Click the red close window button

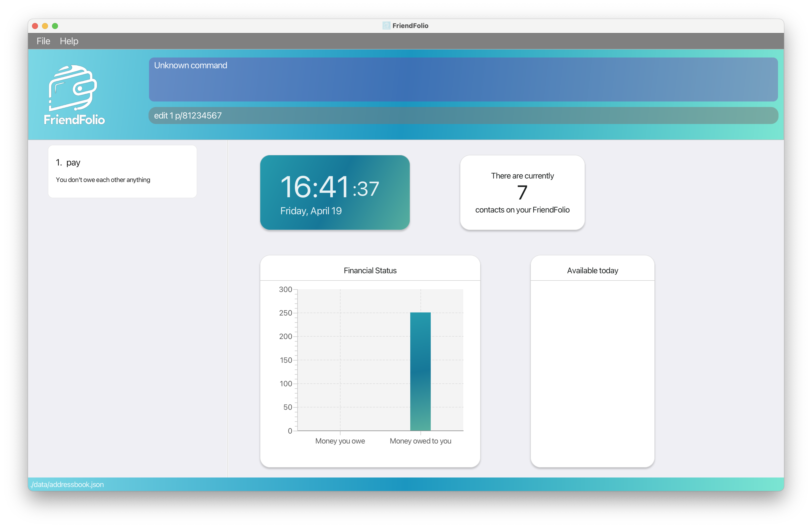coord(35,26)
